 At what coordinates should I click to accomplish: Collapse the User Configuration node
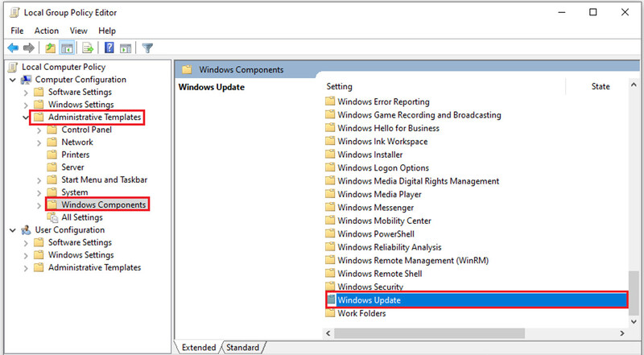click(x=13, y=230)
